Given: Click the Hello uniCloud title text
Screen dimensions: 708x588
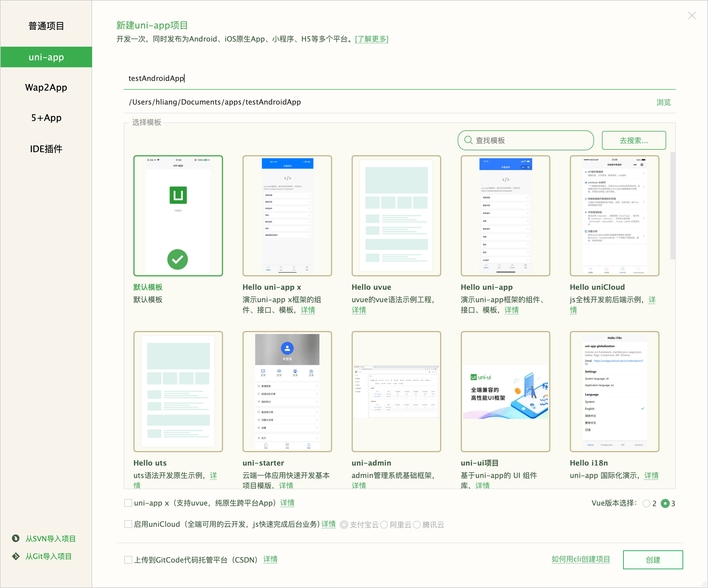Looking at the screenshot, I should pos(597,287).
